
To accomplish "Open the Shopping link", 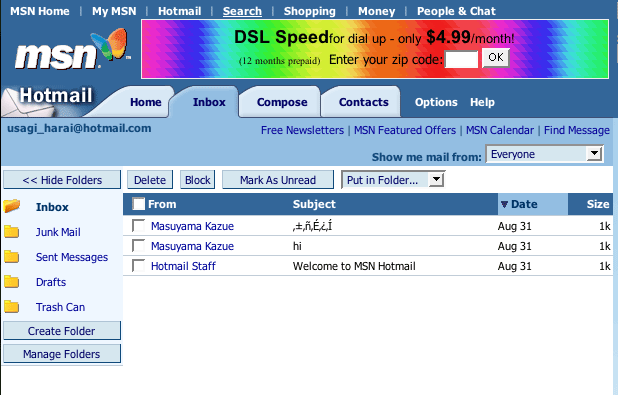I will pyautogui.click(x=309, y=11).
